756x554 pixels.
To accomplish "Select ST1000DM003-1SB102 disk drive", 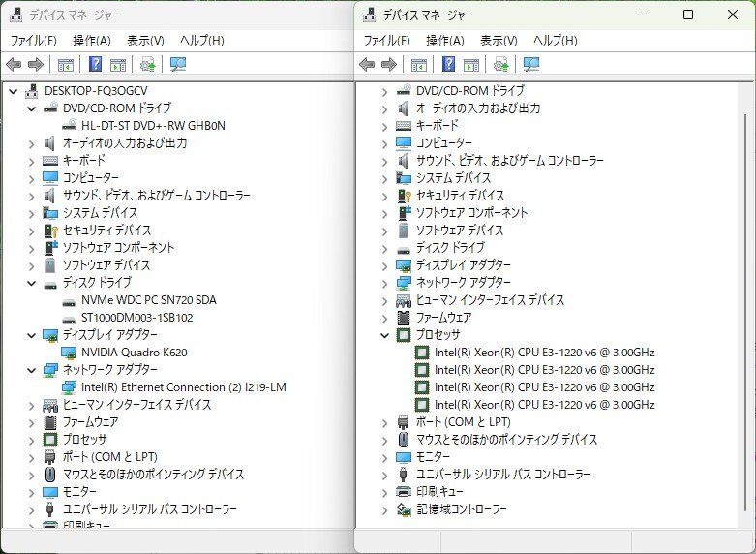I will pos(136,318).
